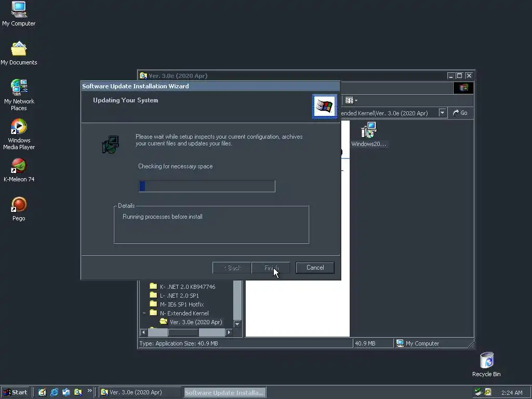This screenshot has height=399, width=532.
Task: Select Software Update Installa... taskbar button
Action: 224,392
